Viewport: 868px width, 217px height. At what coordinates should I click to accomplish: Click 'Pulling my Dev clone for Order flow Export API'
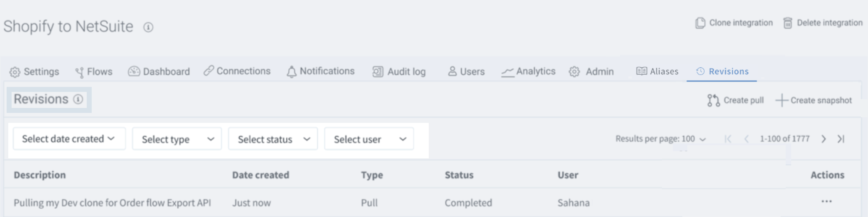coord(112,203)
